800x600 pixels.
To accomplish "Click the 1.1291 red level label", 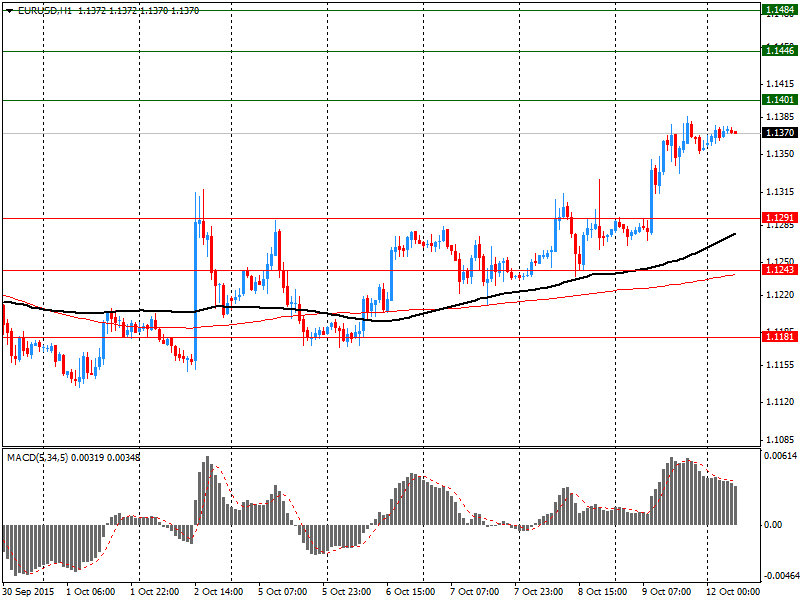I will point(780,218).
